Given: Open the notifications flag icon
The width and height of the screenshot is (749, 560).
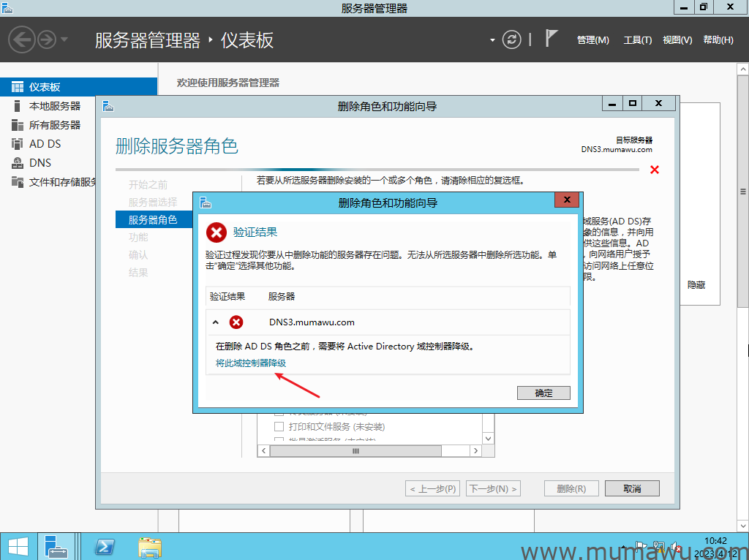Looking at the screenshot, I should click(552, 39).
